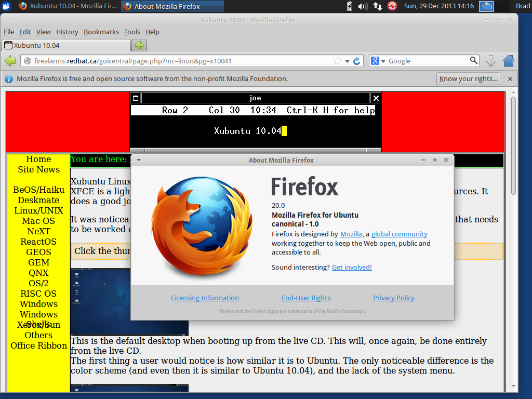The height and width of the screenshot is (399, 532).
Task: Click the joe window menu square icon
Action: pos(136,98)
